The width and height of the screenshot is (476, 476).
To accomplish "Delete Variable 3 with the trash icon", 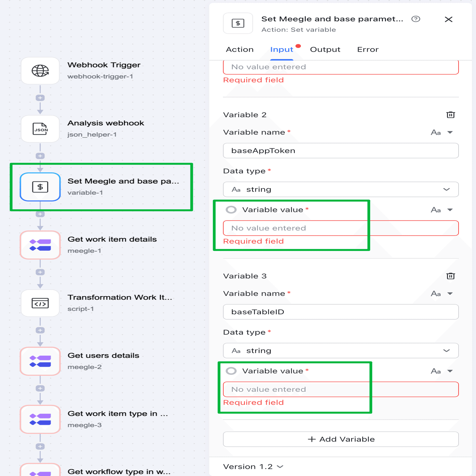I will tap(450, 276).
